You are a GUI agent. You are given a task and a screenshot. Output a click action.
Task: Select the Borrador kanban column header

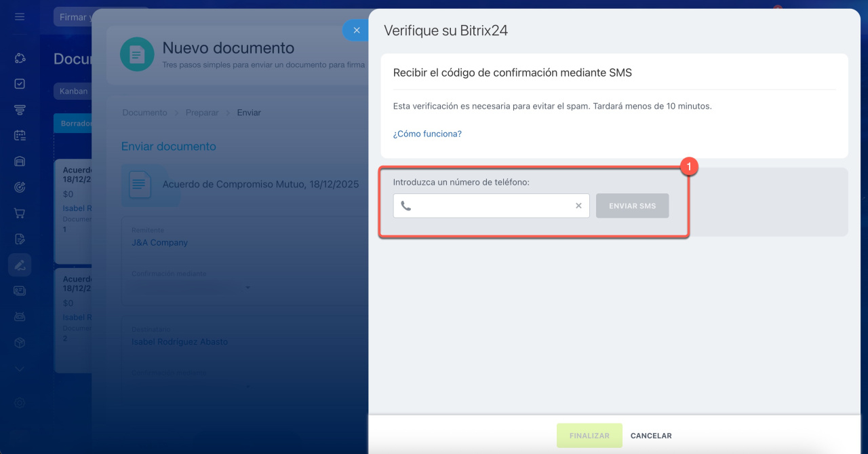[73, 124]
